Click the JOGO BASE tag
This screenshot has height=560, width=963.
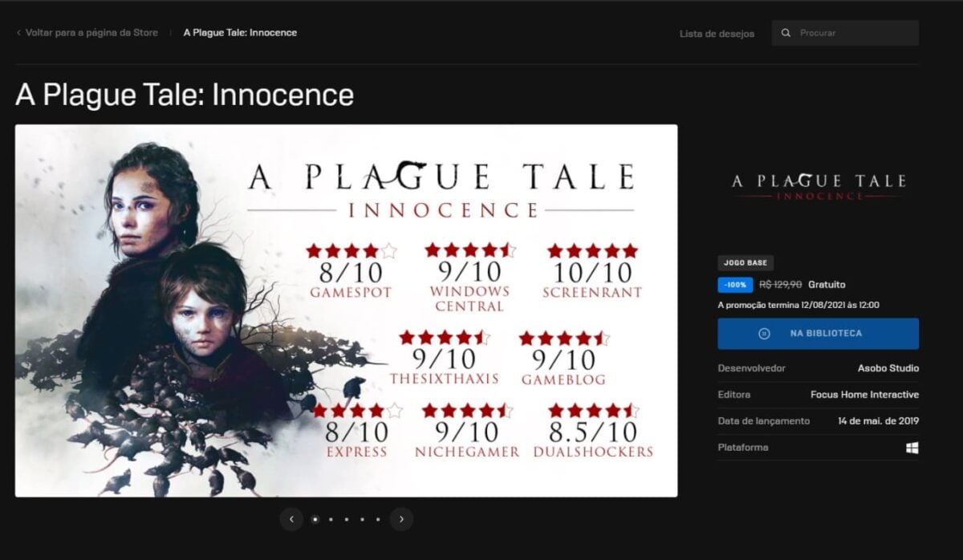[746, 263]
